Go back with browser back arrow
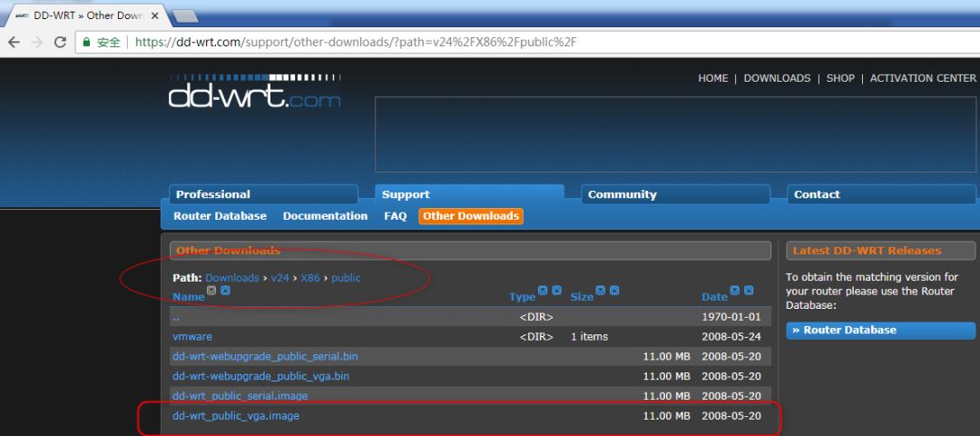The width and height of the screenshot is (980, 436). tap(14, 42)
